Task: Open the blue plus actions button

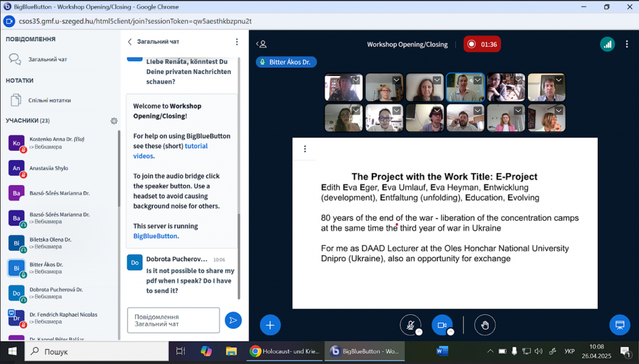Action: click(270, 325)
